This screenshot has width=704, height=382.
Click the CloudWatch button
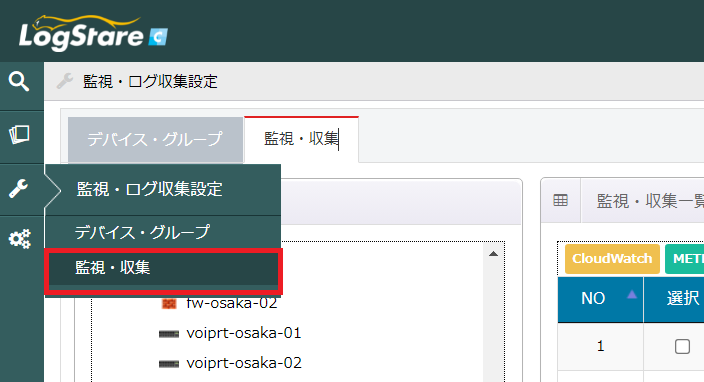(x=612, y=259)
